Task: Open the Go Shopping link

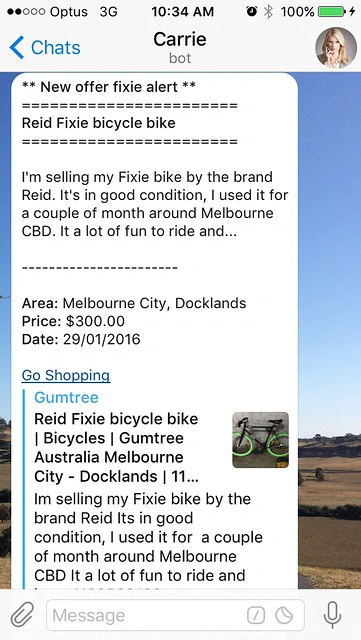Action: 66,376
